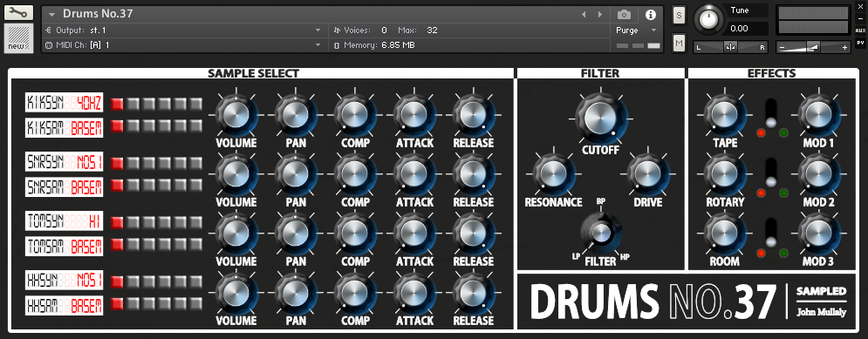Click the Max voices value 32
The image size is (868, 339).
(x=433, y=31)
